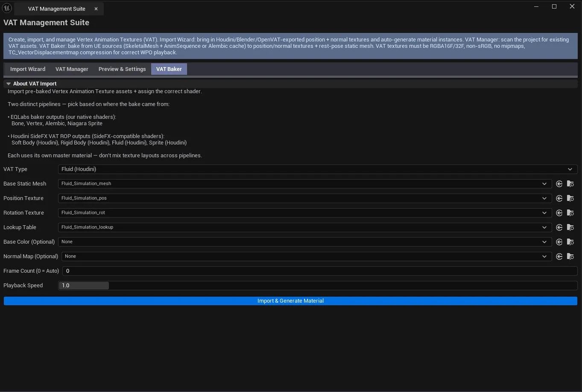Click the Playback Speed slider field
The image size is (582, 392).
pos(318,285)
